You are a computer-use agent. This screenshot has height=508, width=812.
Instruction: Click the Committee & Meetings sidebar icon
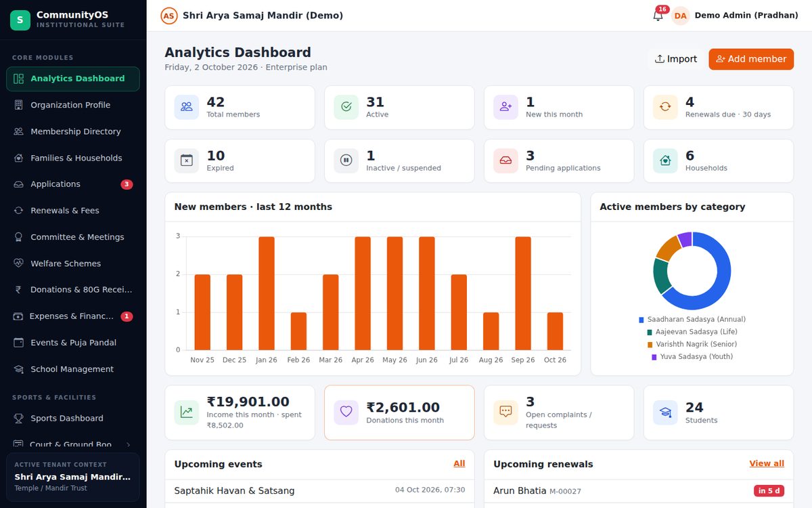[x=18, y=237]
